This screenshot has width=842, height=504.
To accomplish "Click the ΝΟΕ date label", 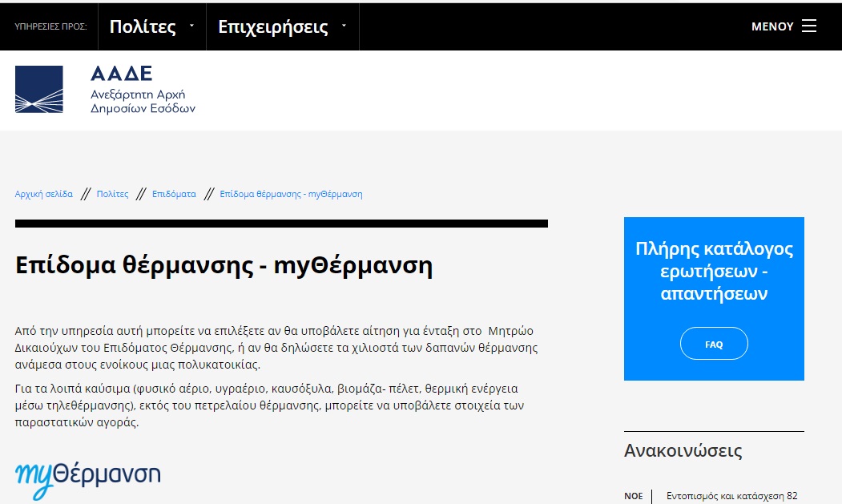I will pos(634,496).
